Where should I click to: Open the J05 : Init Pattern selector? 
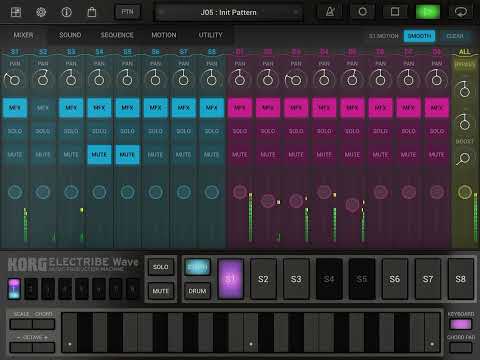click(228, 12)
